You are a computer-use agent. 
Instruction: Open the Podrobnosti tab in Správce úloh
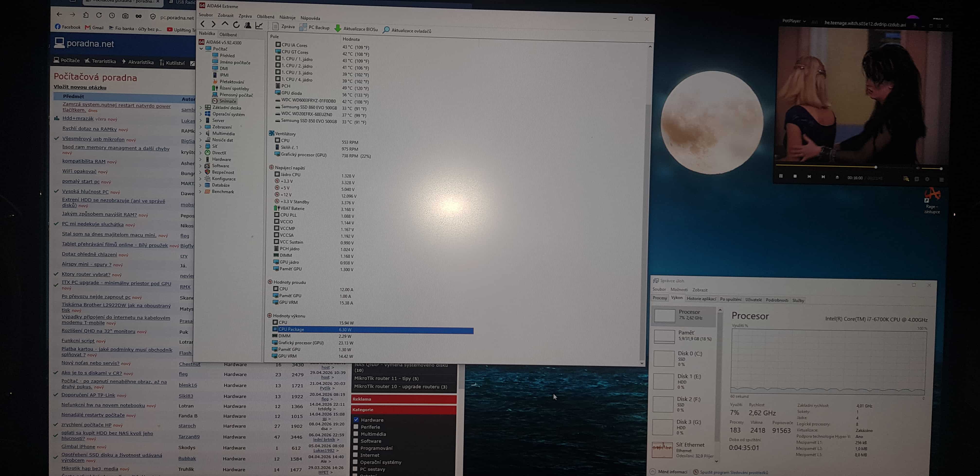[777, 300]
